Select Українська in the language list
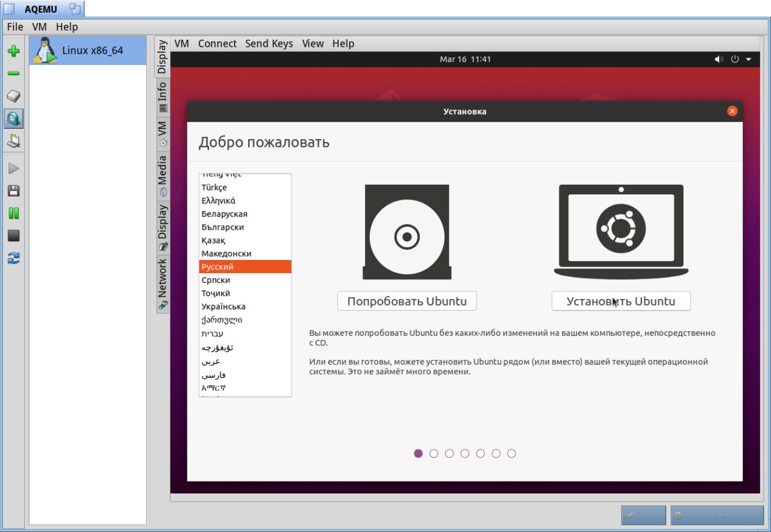Screen dimensions: 771x532 click(245, 306)
